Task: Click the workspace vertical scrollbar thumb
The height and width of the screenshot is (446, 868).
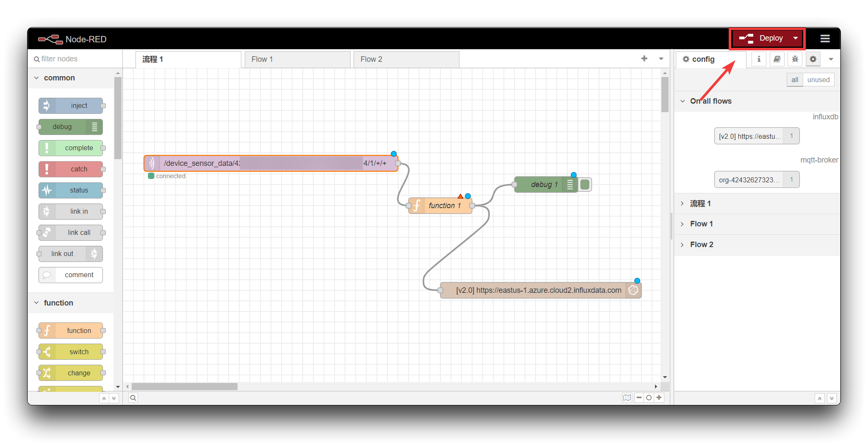Action: pos(665,95)
